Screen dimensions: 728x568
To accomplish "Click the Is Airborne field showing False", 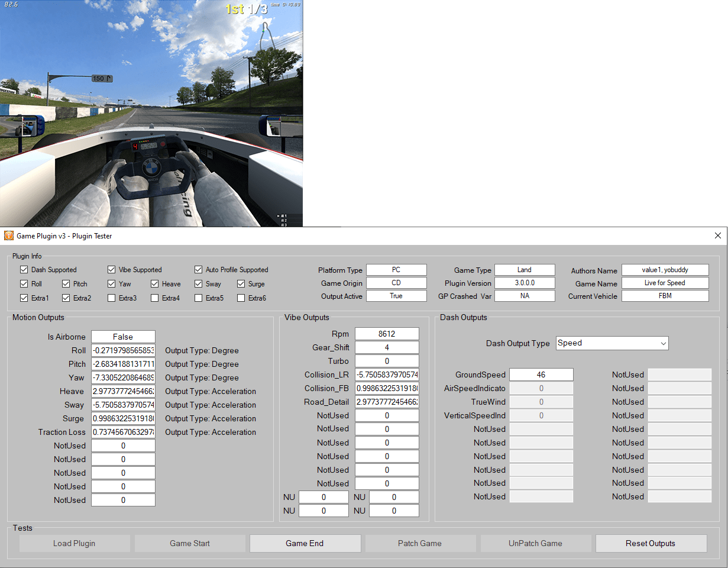I will coord(123,337).
